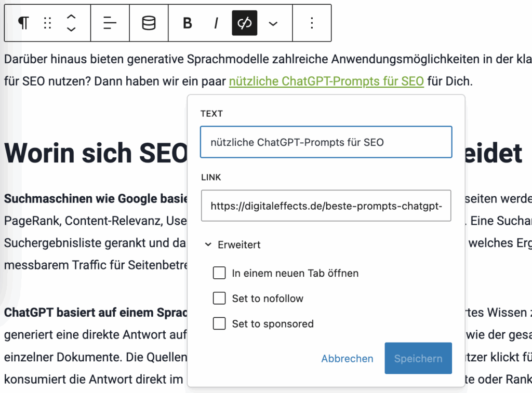Click the LINK URL input field
Screen dimensions: 532x393
click(x=326, y=206)
